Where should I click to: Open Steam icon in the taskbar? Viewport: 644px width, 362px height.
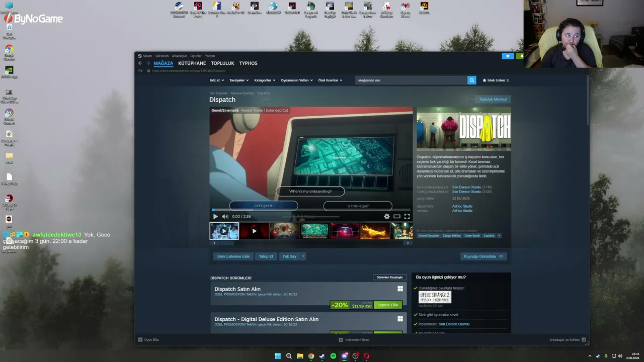click(x=322, y=356)
